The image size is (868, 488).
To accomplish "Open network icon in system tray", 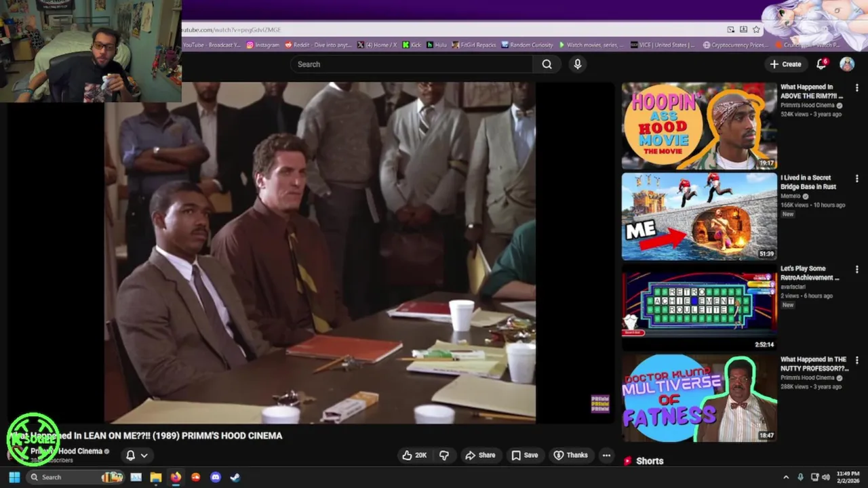I will 814,477.
